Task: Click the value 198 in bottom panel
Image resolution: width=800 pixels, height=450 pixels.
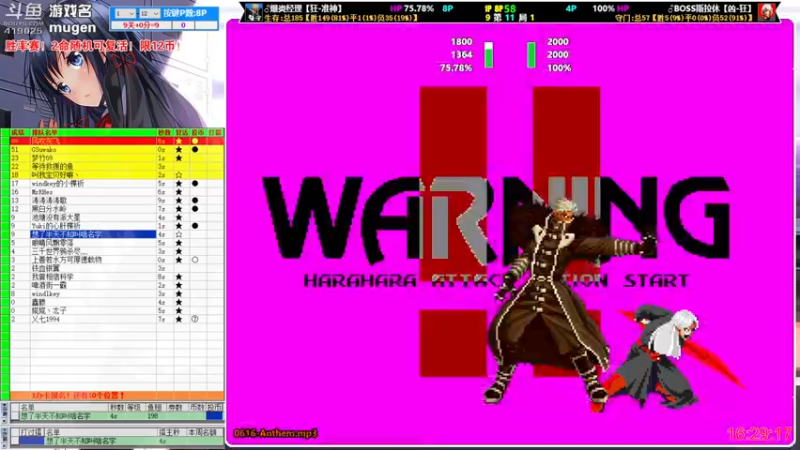Action: pyautogui.click(x=152, y=416)
